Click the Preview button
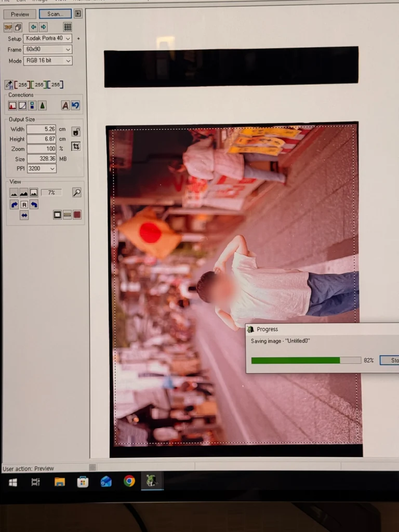The height and width of the screenshot is (532, 399). tap(20, 14)
